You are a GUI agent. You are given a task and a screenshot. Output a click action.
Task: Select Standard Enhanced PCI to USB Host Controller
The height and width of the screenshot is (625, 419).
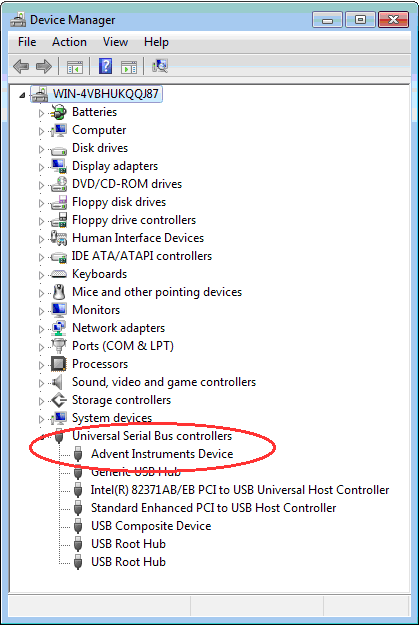(213, 508)
